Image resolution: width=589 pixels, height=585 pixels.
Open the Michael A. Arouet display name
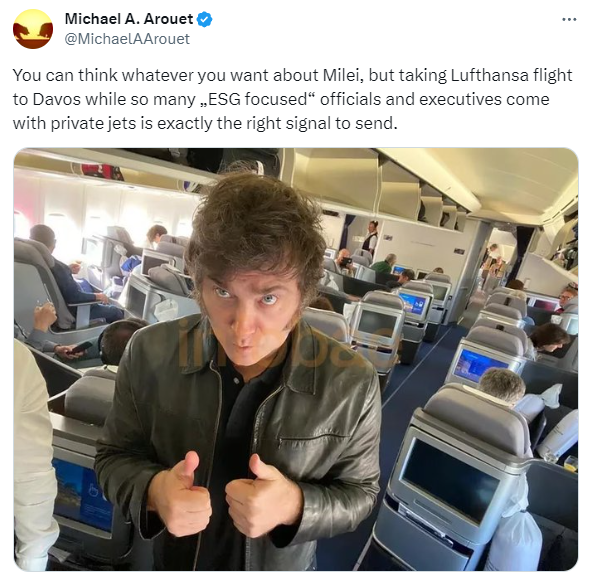click(x=129, y=19)
